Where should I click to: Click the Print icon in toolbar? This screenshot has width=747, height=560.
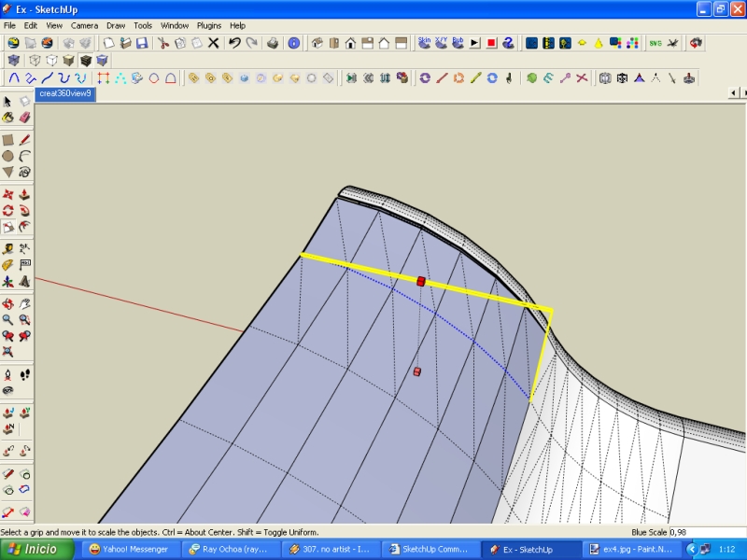click(273, 43)
